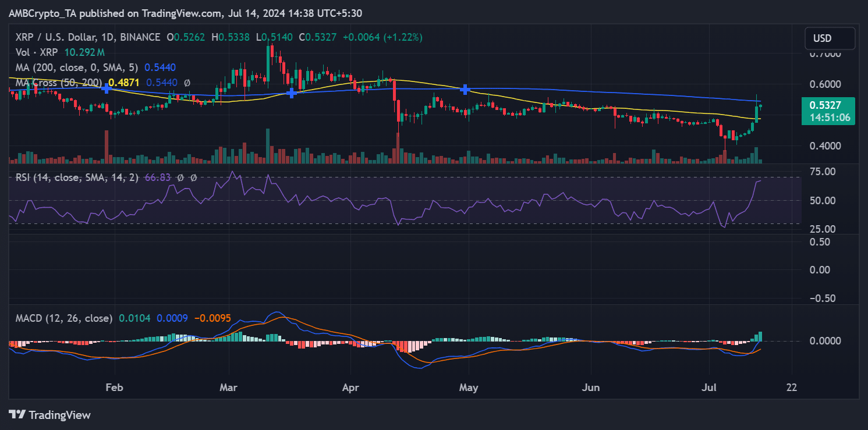Viewport: 868px width, 430px height.
Task: Click the Low value L0.5140
Action: 275,37
